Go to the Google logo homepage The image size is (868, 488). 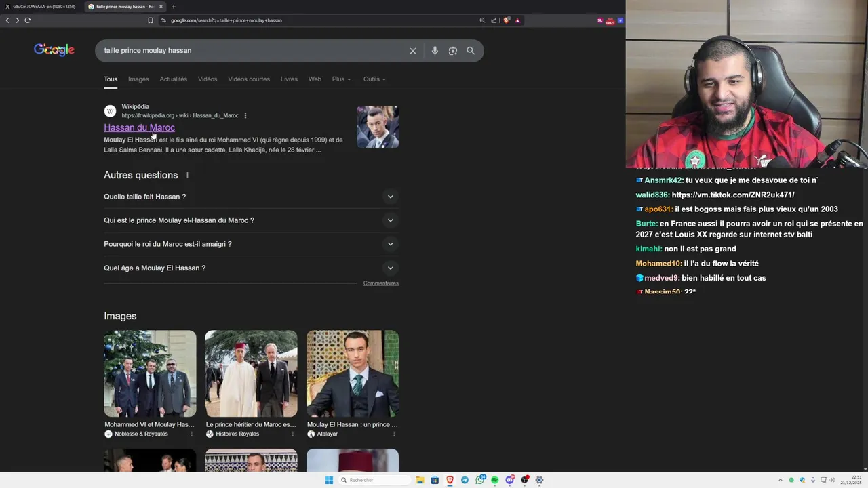[x=54, y=50]
